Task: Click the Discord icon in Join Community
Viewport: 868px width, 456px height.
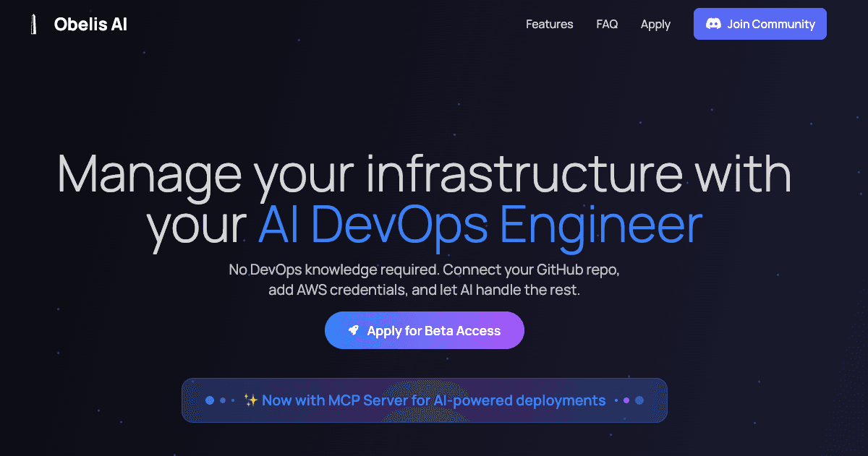Action: pos(713,24)
